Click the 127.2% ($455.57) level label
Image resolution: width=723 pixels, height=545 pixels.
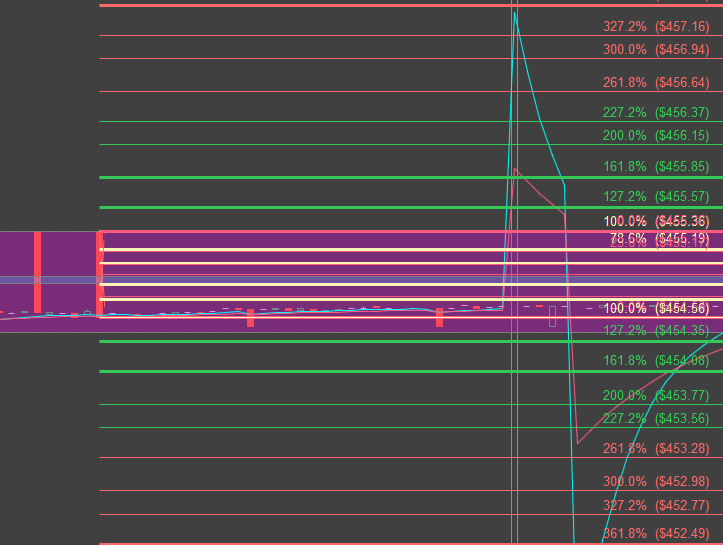[x=653, y=197]
